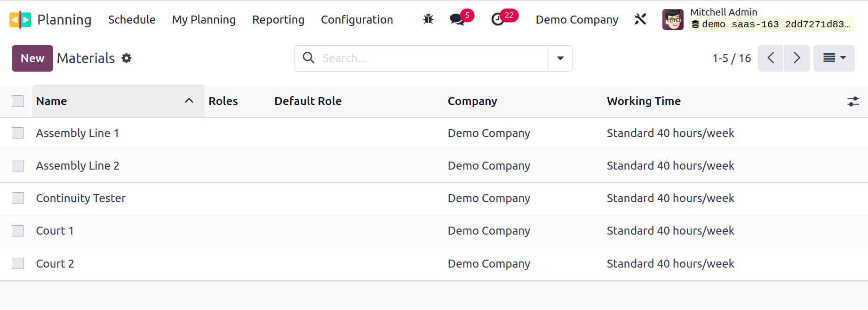This screenshot has width=868, height=310.
Task: Sort by the Working Time column header
Action: click(x=644, y=101)
